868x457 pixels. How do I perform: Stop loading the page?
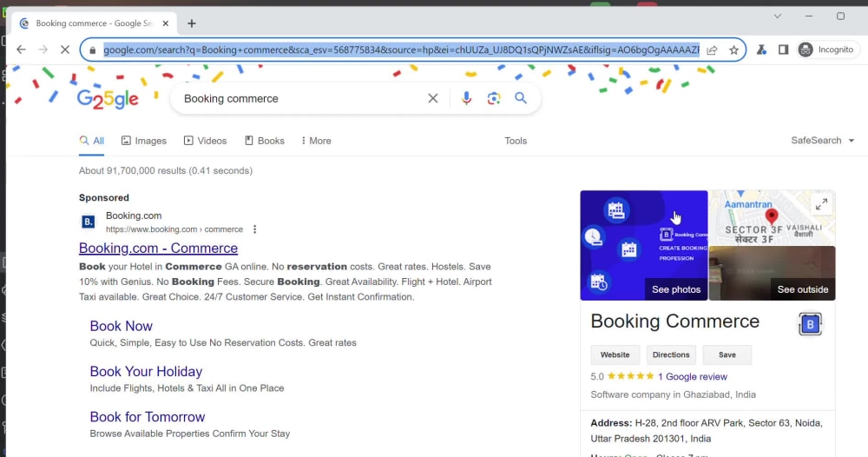65,50
